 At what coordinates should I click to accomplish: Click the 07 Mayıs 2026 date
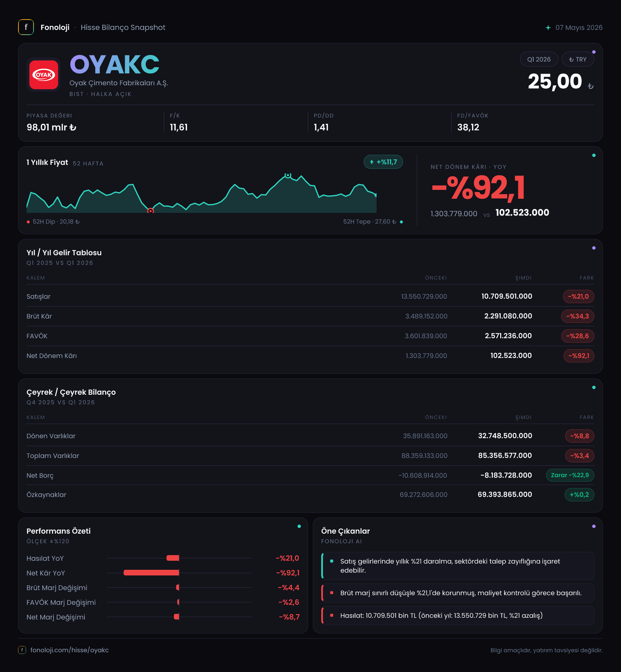coord(579,28)
